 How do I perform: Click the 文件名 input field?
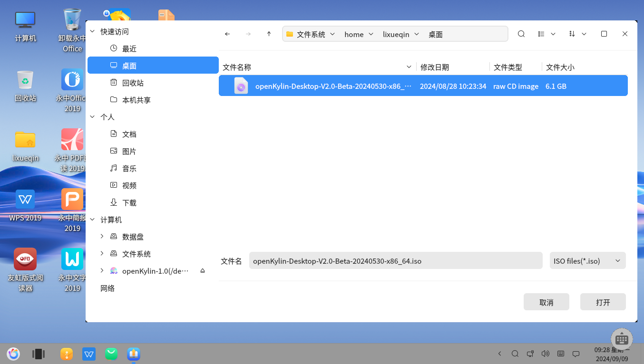point(396,261)
